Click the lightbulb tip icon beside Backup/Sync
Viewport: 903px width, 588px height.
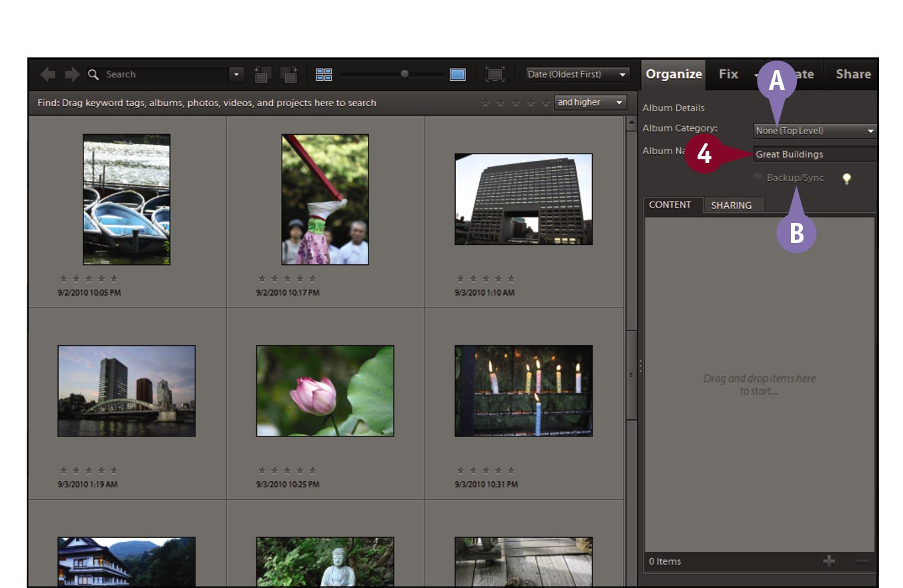click(846, 178)
